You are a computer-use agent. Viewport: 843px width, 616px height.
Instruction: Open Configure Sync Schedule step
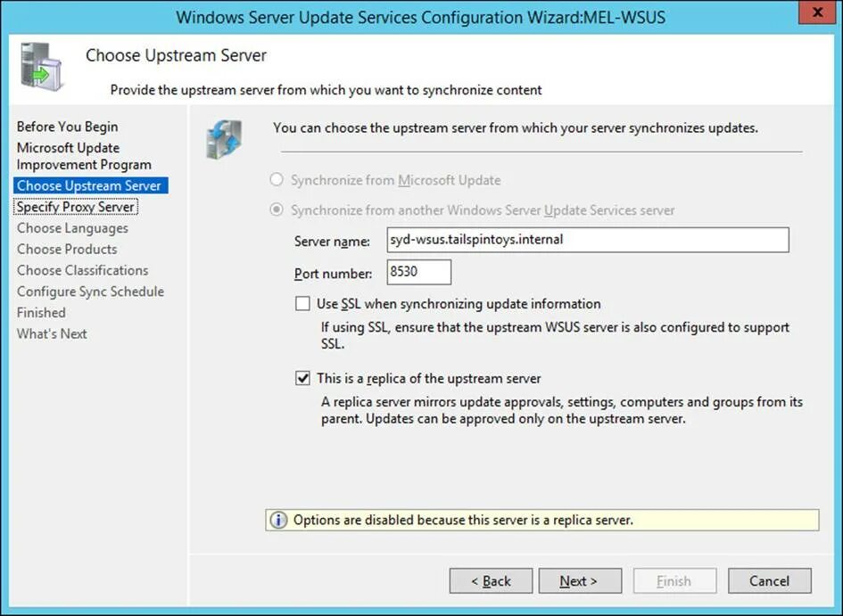(x=90, y=292)
